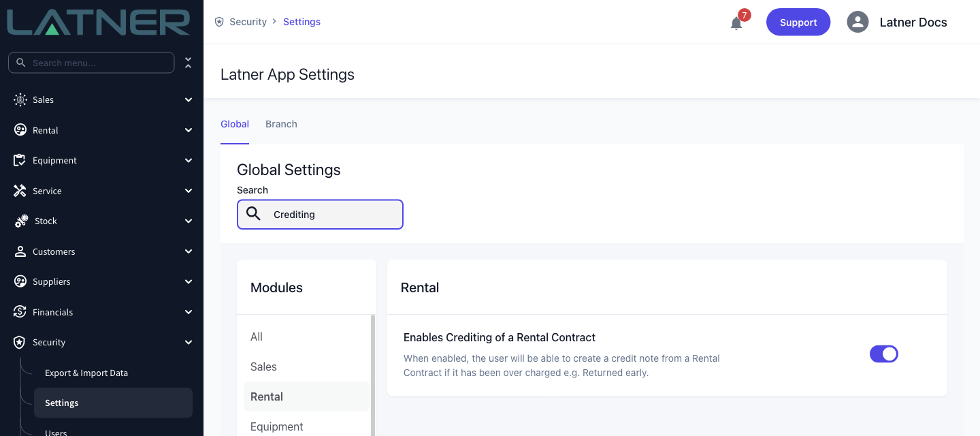Open notifications bell with 7 alerts

736,23
